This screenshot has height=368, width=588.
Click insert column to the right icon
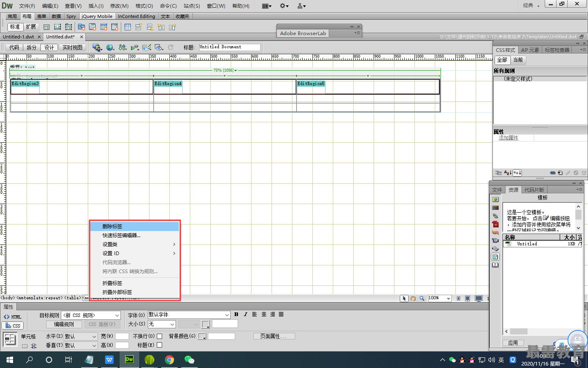tap(172, 27)
